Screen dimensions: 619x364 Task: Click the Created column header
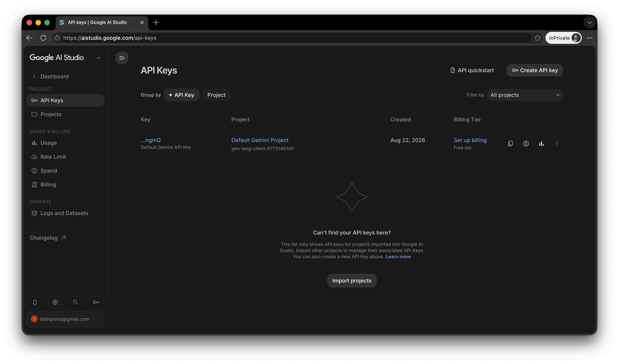[x=400, y=119]
